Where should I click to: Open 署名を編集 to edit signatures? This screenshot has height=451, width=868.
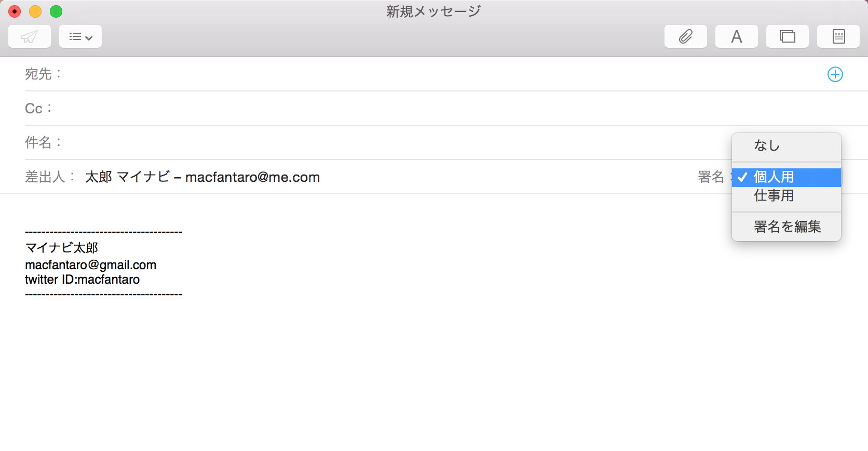(786, 227)
